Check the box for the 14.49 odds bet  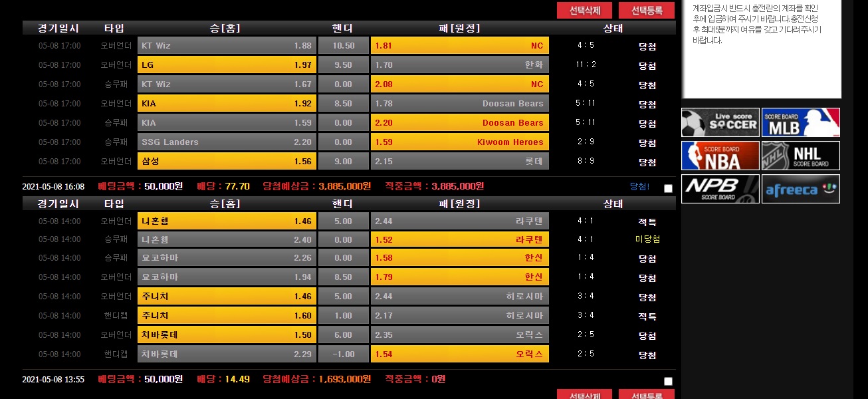[x=668, y=381]
